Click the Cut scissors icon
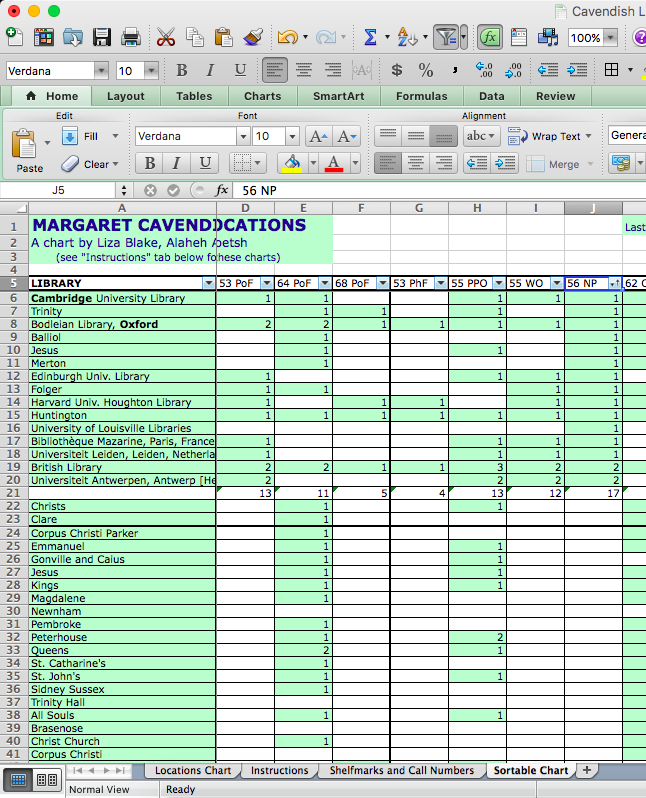 pyautogui.click(x=165, y=37)
